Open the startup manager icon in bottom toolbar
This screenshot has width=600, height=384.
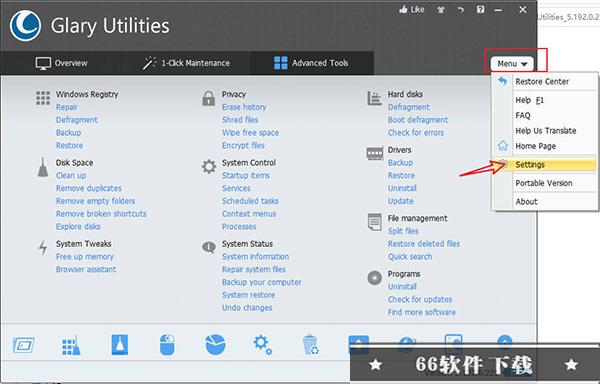point(23,345)
